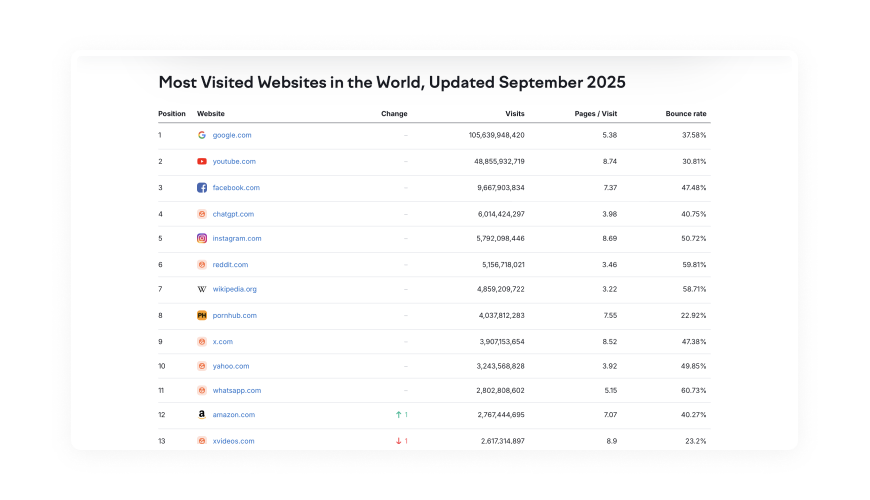Click the PH icon in row 8

click(202, 315)
